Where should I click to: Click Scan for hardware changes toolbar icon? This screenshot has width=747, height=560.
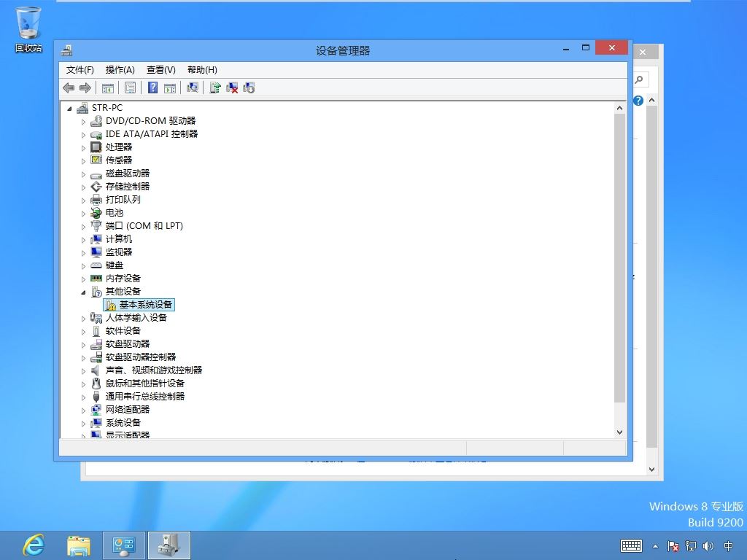(193, 87)
